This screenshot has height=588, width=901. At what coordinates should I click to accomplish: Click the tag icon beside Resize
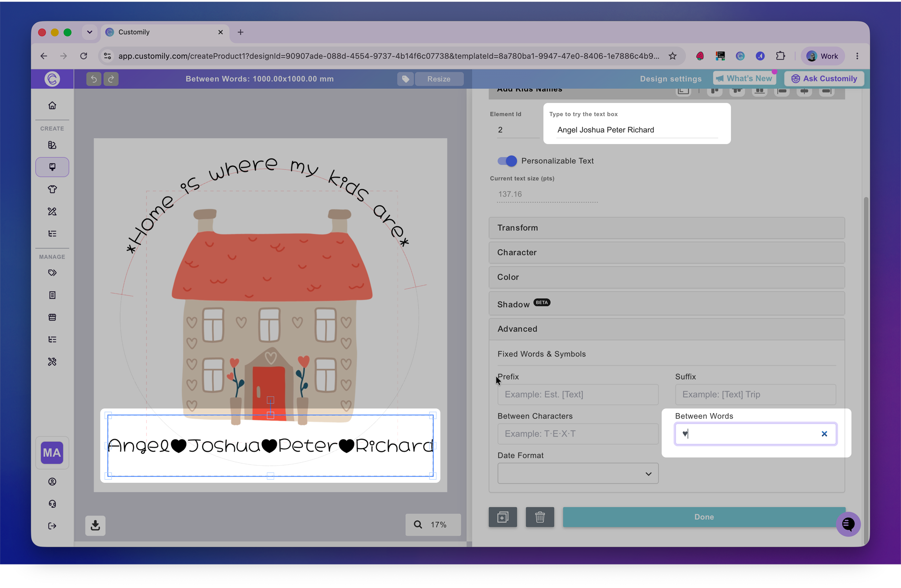point(405,79)
